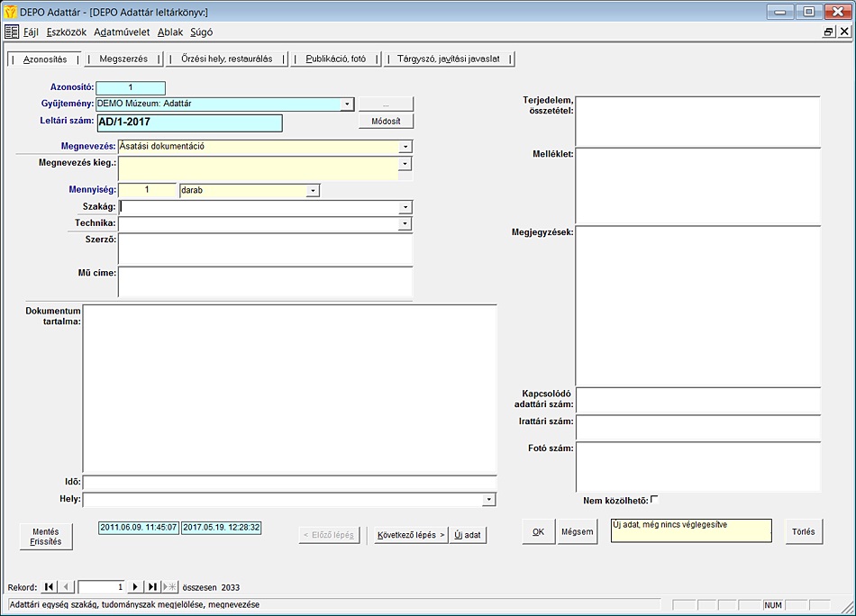Jump to last record in navigator

coord(152,587)
